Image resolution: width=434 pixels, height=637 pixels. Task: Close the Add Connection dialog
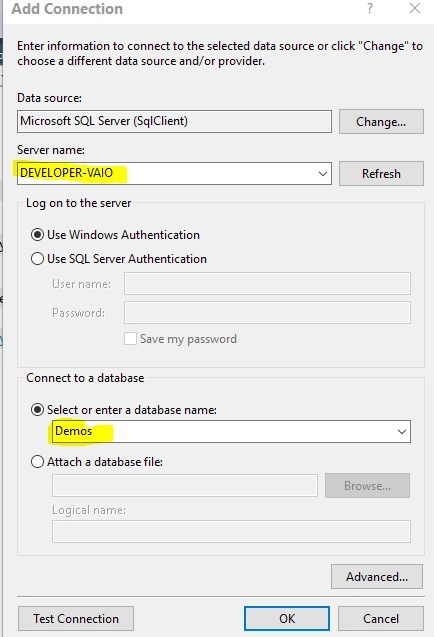point(415,8)
